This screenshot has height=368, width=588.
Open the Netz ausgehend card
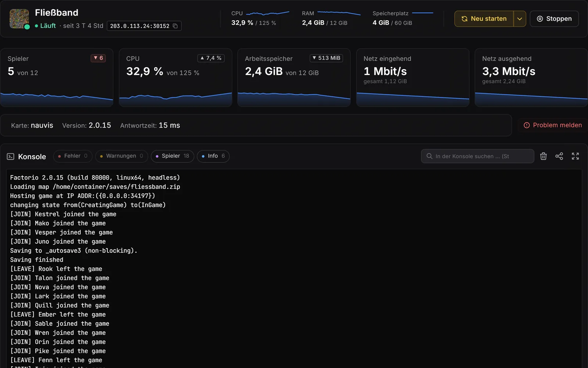pos(531,78)
